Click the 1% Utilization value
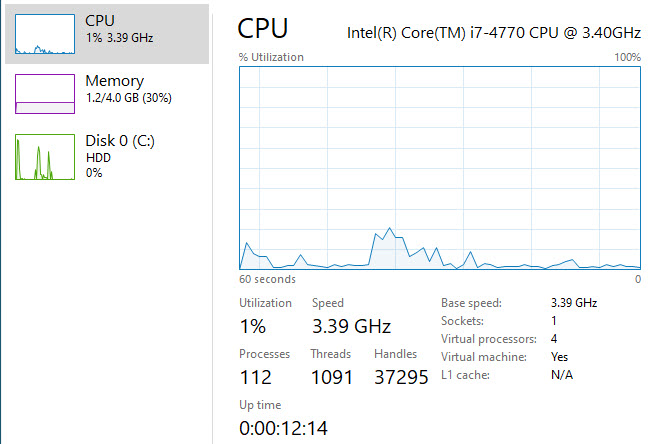This screenshot has height=444, width=649. pos(252,326)
